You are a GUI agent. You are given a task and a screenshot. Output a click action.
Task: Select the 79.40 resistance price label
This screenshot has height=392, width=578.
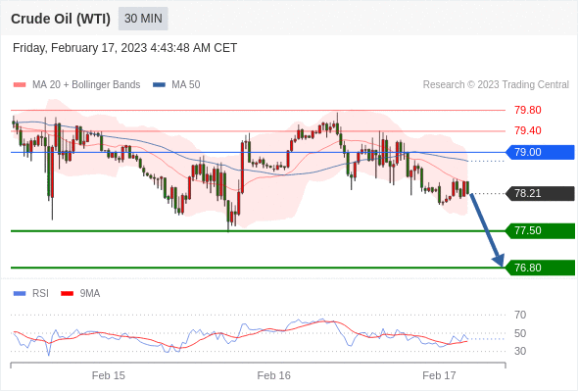point(528,130)
